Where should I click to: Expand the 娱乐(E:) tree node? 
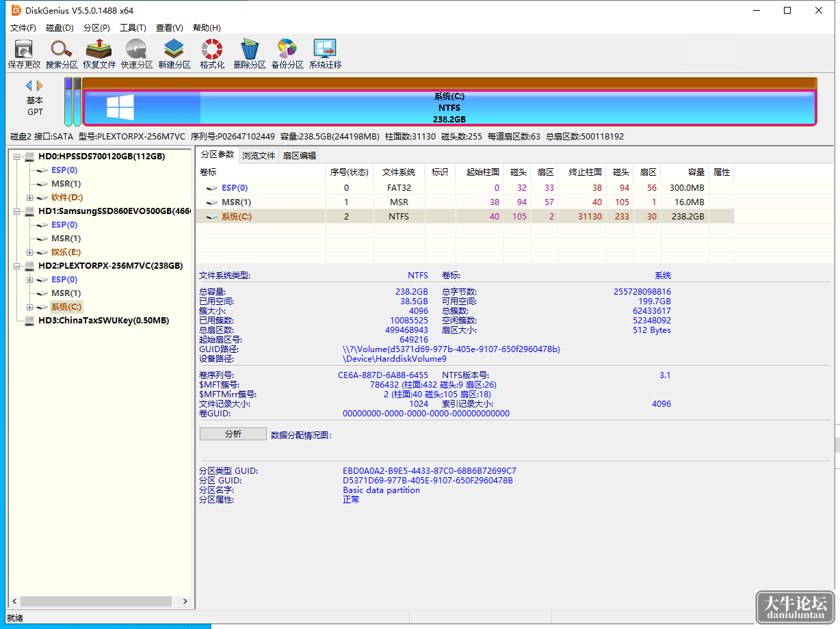point(30,252)
